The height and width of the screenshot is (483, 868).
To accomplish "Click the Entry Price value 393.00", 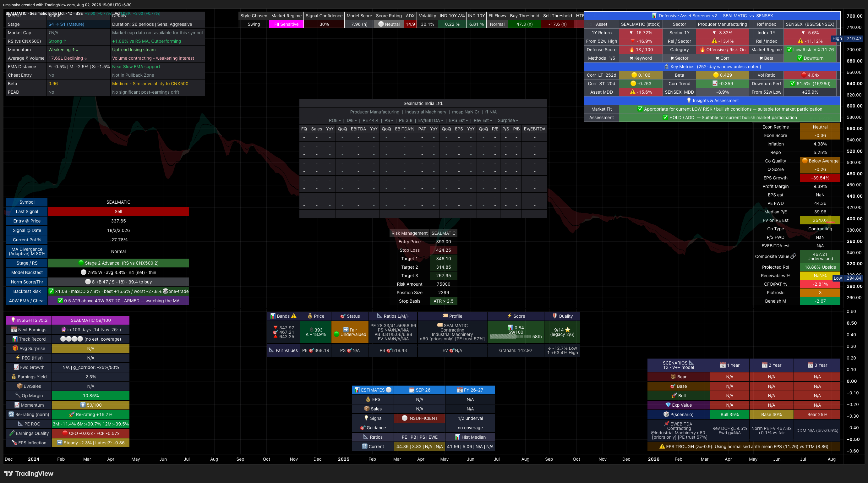I will pos(444,242).
